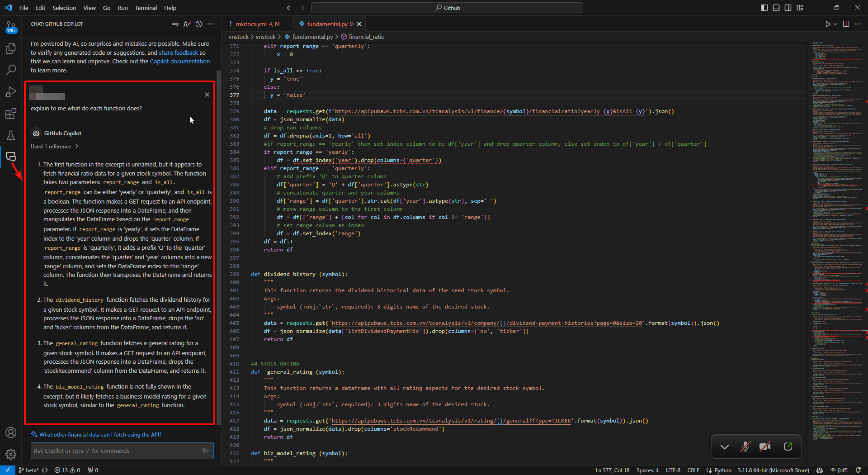Go to line via Ln 377, Col 18
The image size is (868, 475).
pos(612,470)
